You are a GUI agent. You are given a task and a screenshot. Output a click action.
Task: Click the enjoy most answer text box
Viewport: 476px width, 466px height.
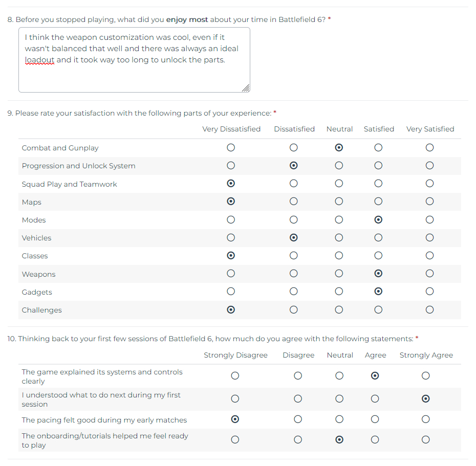click(x=134, y=60)
